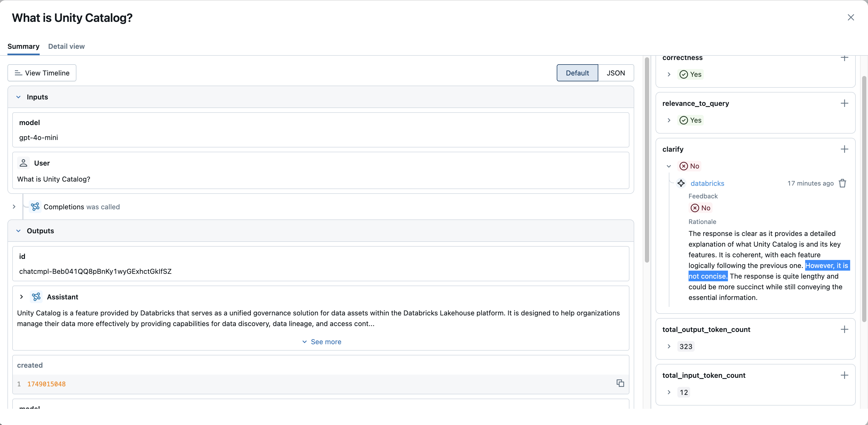Collapse the Outputs section
The height and width of the screenshot is (425, 868).
[x=18, y=231]
